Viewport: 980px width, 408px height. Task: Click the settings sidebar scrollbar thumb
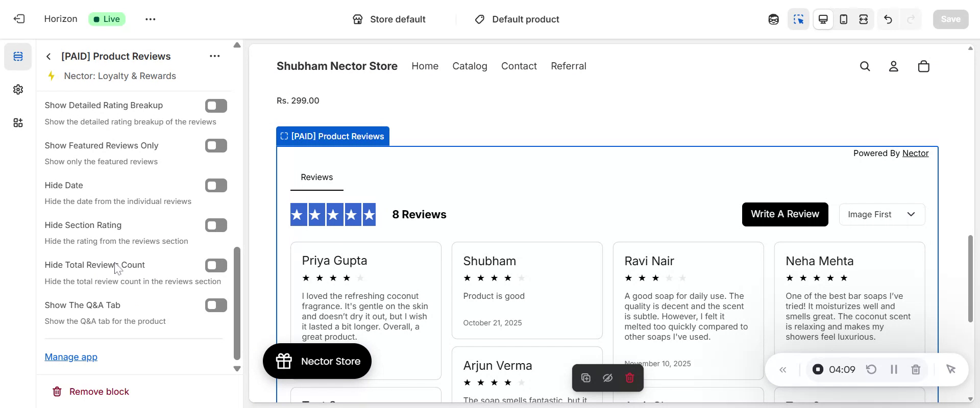click(237, 303)
